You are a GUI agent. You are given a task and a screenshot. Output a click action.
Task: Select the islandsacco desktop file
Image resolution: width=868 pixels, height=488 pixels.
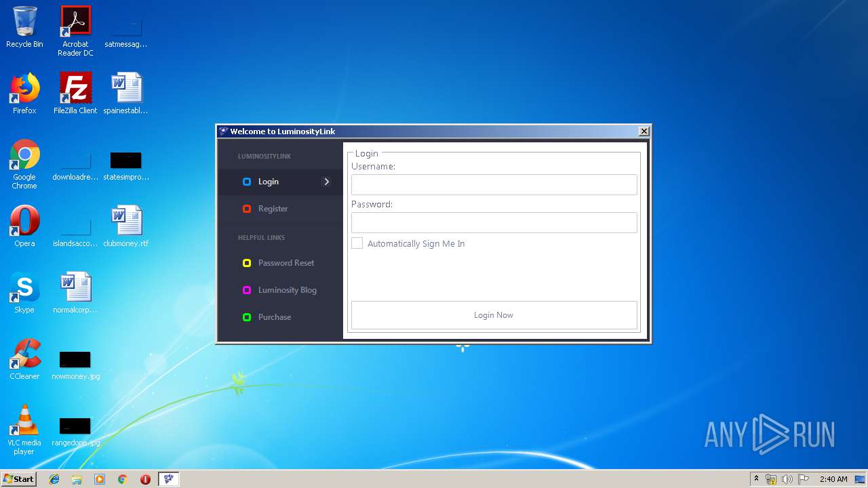[x=75, y=232]
